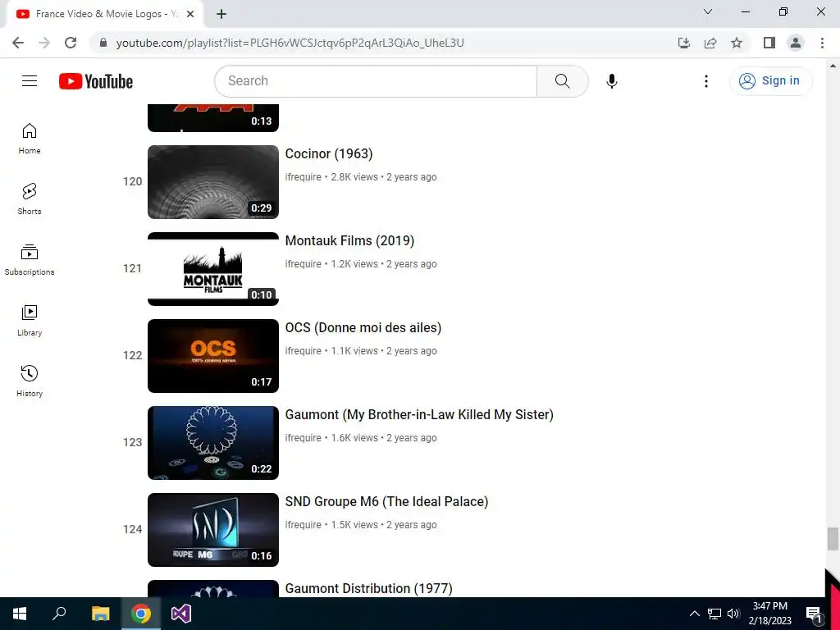Click Sign in button
This screenshot has width=840, height=630.
pyautogui.click(x=771, y=81)
